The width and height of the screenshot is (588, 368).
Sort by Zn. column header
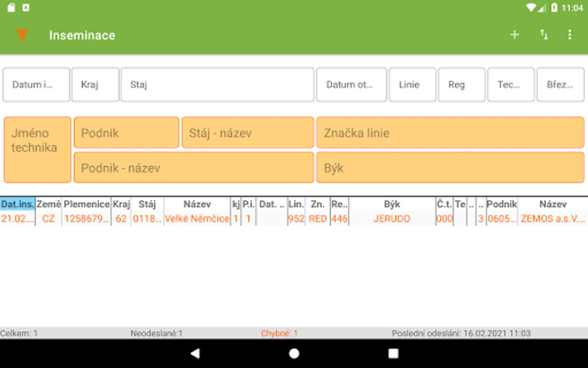[318, 204]
